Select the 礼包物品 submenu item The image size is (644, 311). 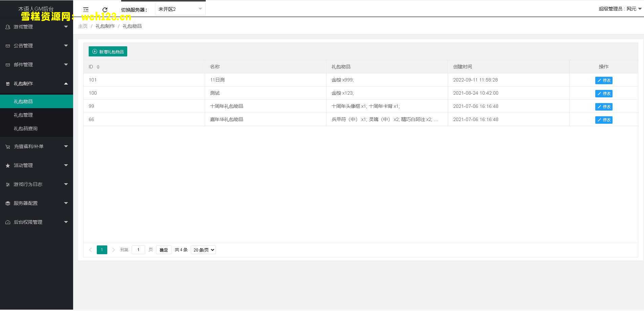coord(37,101)
